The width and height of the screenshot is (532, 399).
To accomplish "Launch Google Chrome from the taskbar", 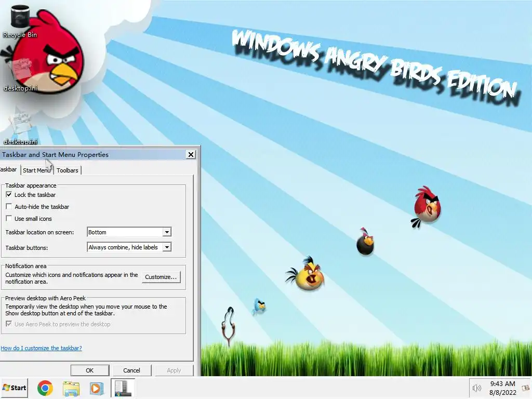I will pos(45,388).
